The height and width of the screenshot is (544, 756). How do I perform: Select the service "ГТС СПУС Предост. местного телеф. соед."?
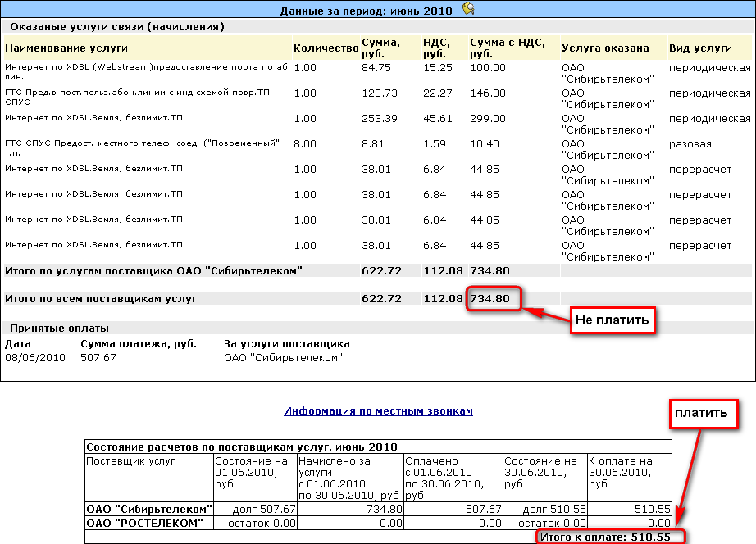point(142,147)
